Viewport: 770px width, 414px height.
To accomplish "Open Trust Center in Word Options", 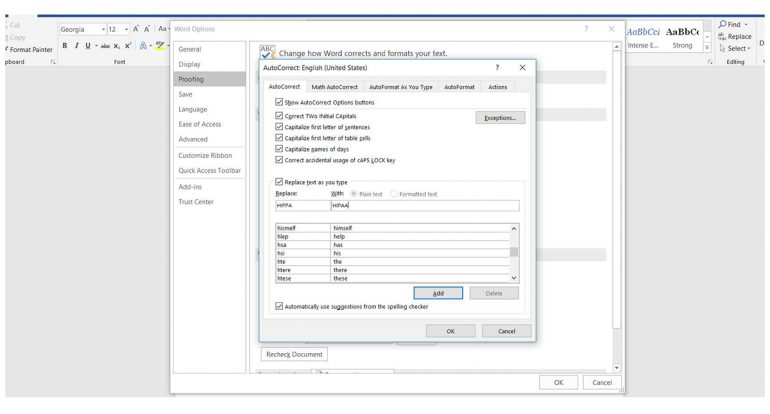I will click(x=196, y=202).
